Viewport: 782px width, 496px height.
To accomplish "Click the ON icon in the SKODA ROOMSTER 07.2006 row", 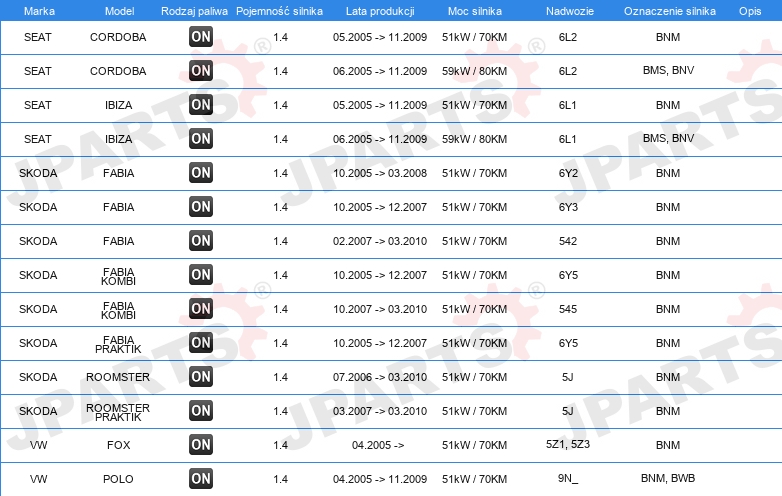I will point(201,376).
